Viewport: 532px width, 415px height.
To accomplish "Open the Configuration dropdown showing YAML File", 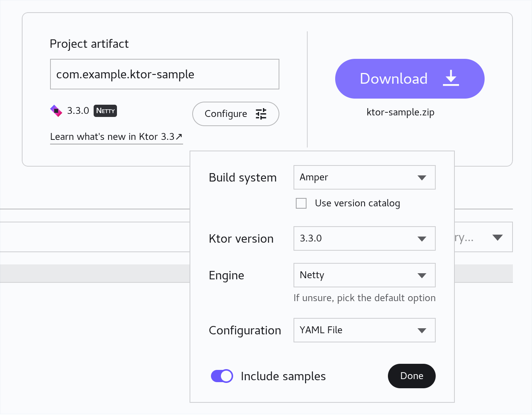I will point(364,330).
